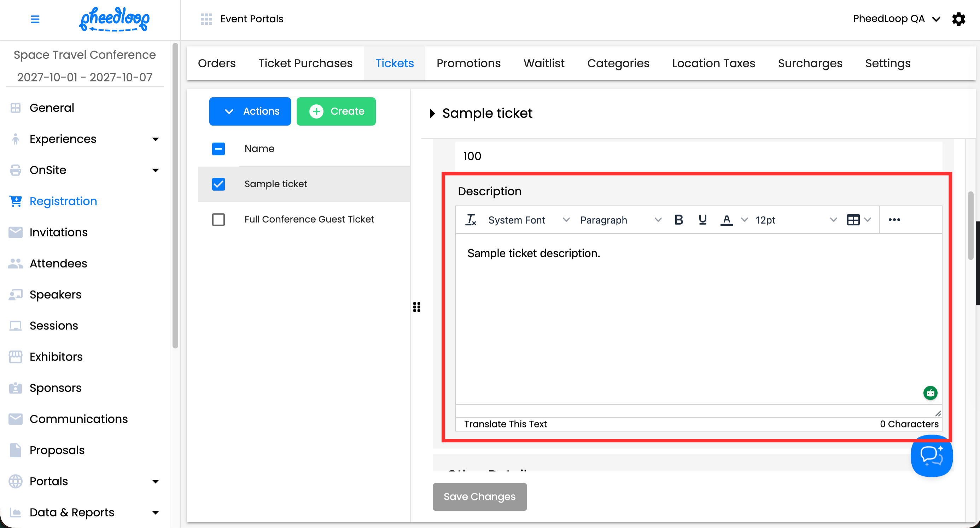Click Translate This Text link
Screen dimensions: 980x528
(x=505, y=424)
